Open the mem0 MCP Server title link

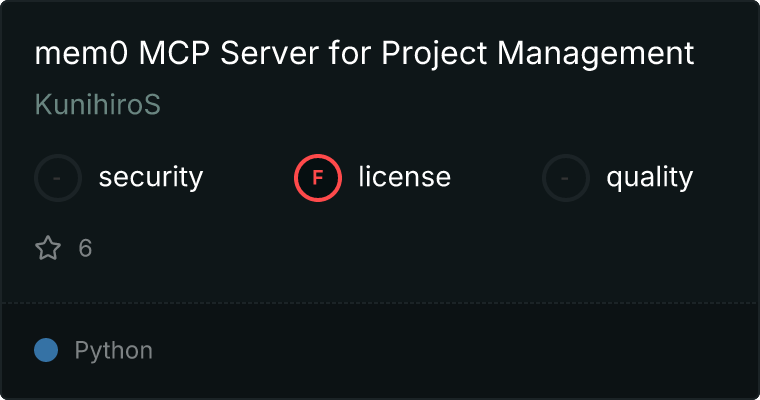pos(364,54)
